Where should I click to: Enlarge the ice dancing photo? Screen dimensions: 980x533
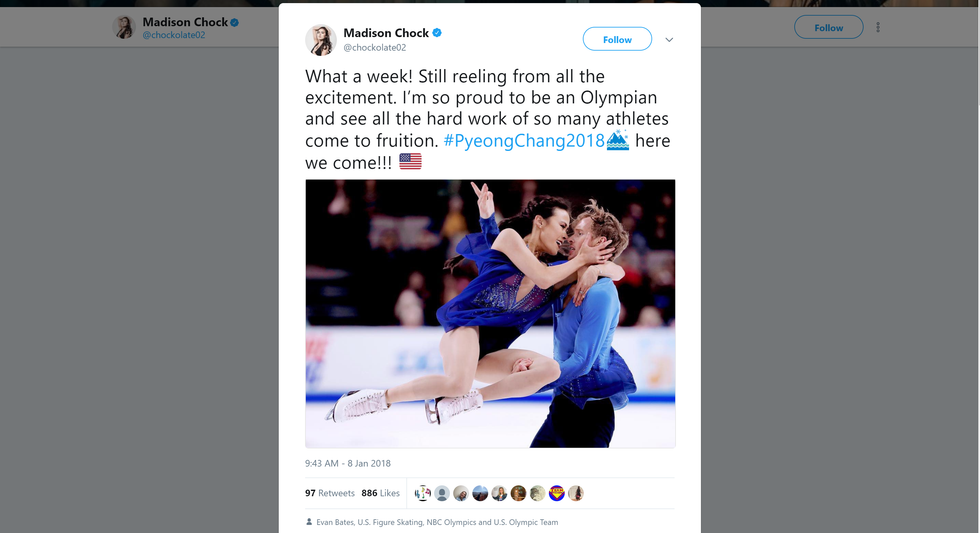(490, 313)
